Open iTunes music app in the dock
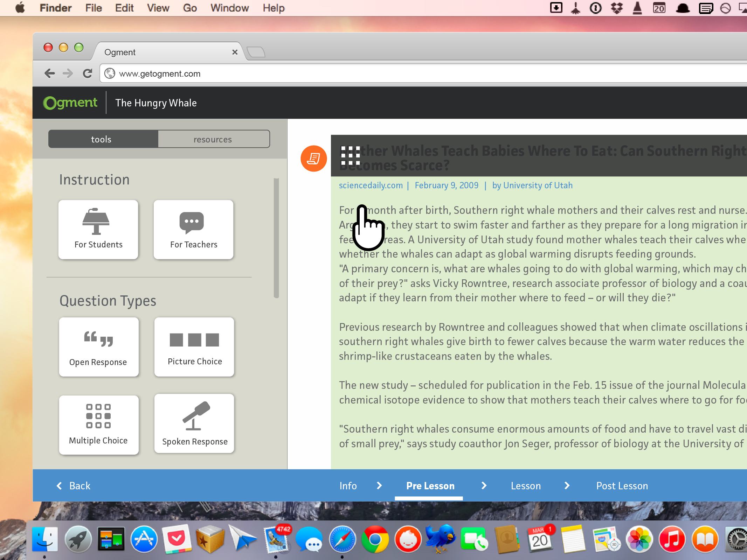 672,539
